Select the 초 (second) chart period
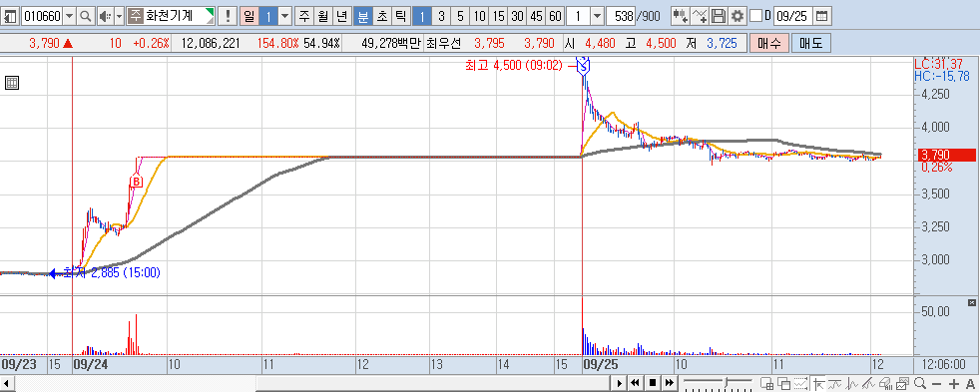The image size is (980, 392). pyautogui.click(x=382, y=16)
